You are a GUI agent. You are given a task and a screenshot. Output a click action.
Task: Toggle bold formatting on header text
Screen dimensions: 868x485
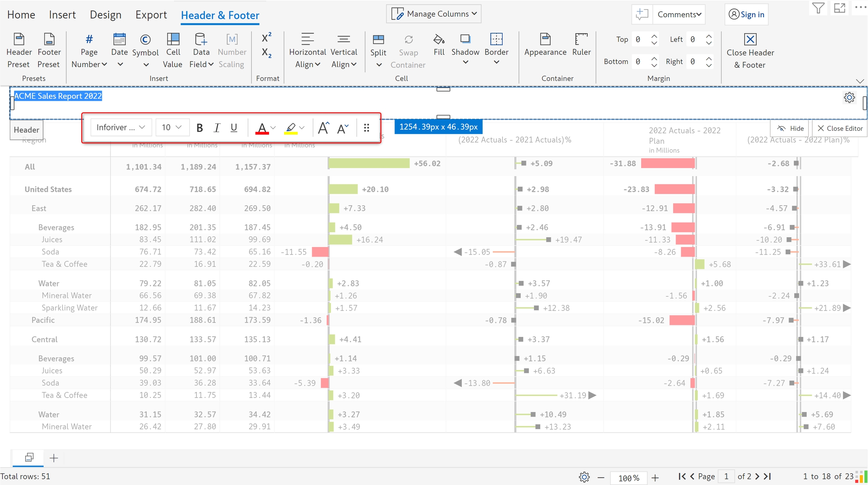pos(200,128)
